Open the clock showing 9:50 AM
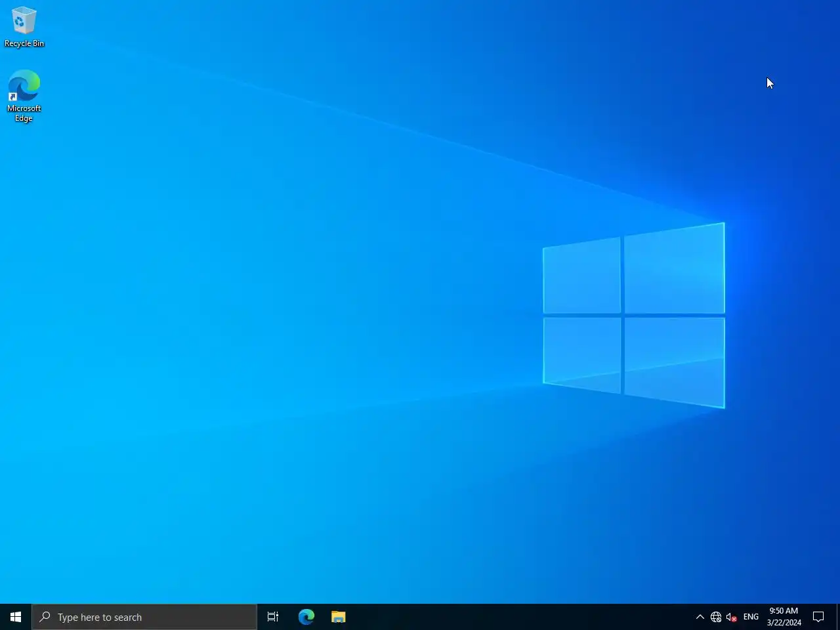 tap(784, 617)
